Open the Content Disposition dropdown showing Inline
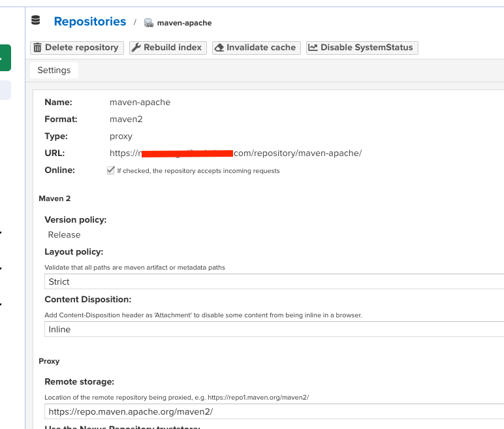Viewport: 504px width, 429px height. [274, 329]
